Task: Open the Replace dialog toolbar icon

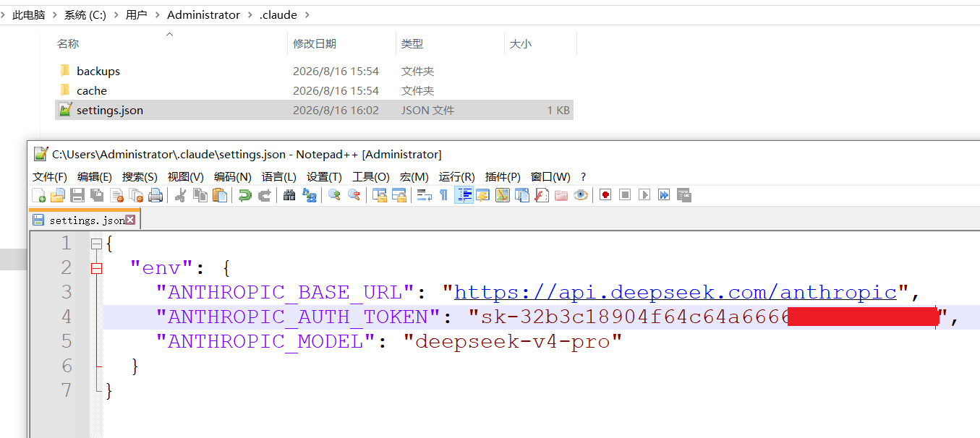Action: (310, 195)
